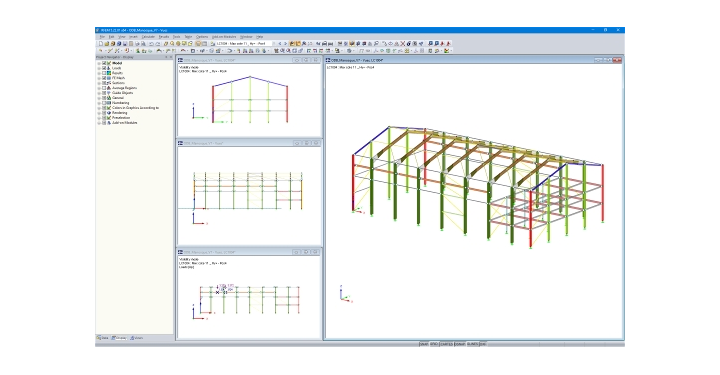Click the last red icon on first toolbar row

click(x=448, y=44)
